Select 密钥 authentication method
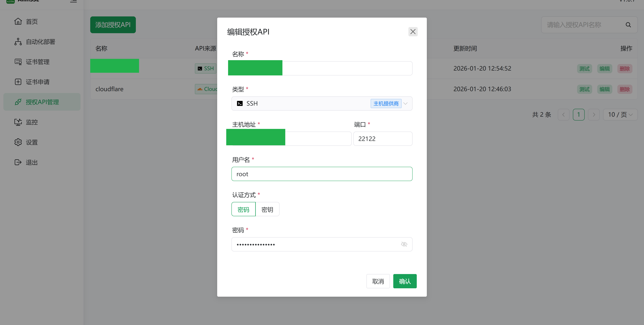The height and width of the screenshot is (325, 644). pyautogui.click(x=267, y=209)
